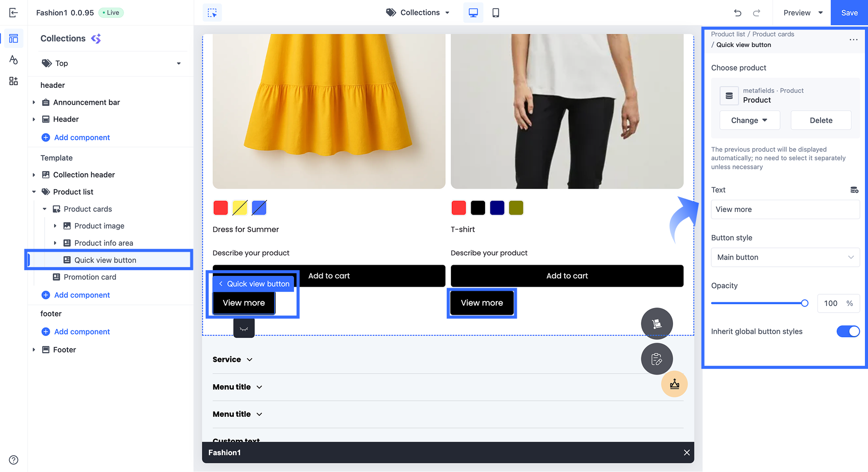
Task: Click the dynamic data source icon beside Text
Action: click(854, 190)
